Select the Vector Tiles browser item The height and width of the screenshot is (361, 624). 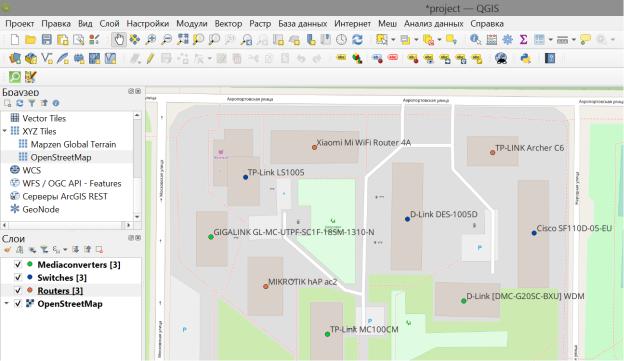(x=44, y=118)
